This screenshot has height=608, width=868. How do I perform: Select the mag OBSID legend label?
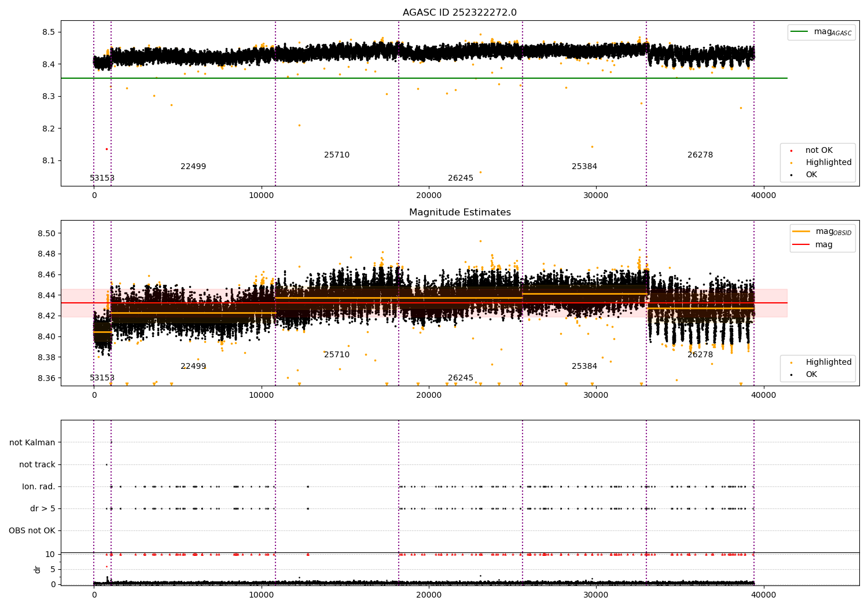[834, 232]
